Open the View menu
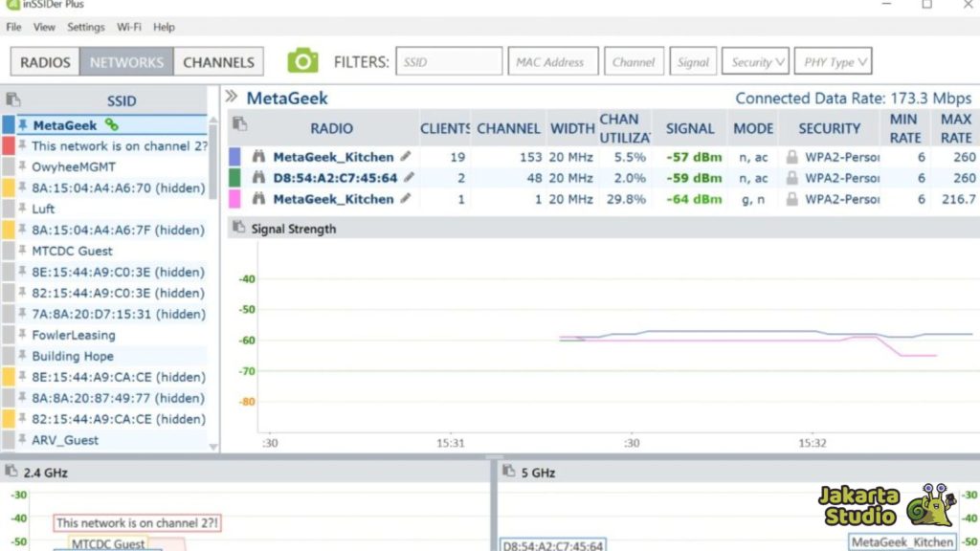This screenshot has width=980, height=551. [x=44, y=27]
